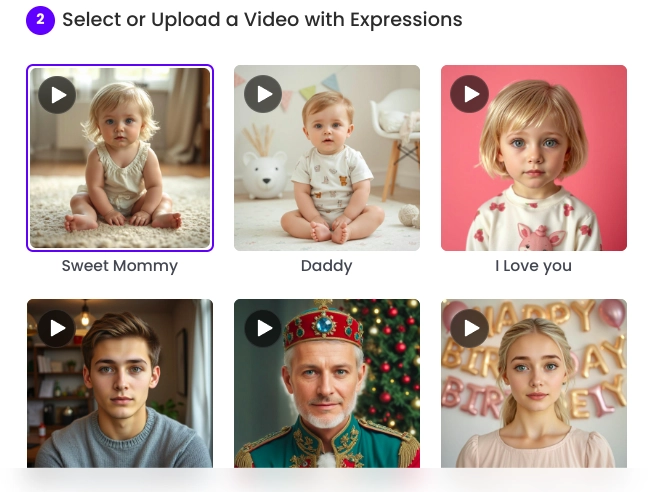
Task: Pick the young man's face thumbnail
Action: click(122, 380)
